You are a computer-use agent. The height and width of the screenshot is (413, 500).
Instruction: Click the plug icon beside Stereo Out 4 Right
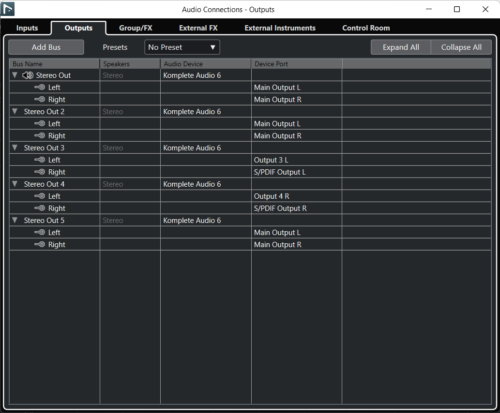[40, 208]
